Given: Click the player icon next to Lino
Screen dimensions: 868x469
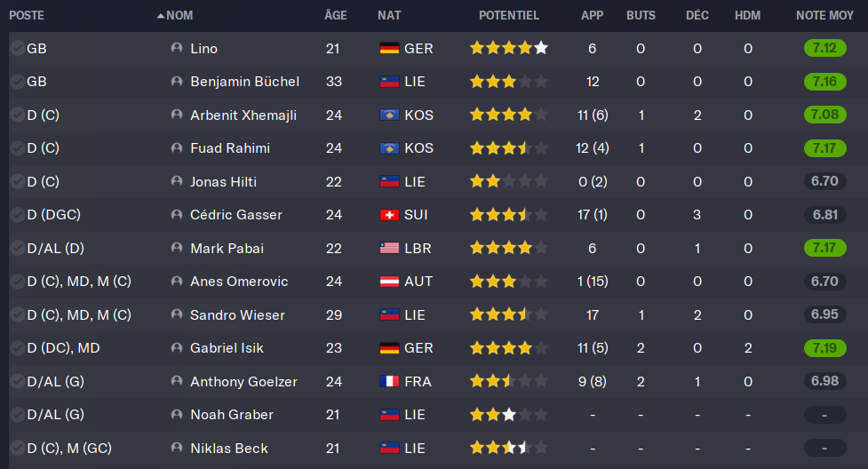Looking at the screenshot, I should click(177, 48).
